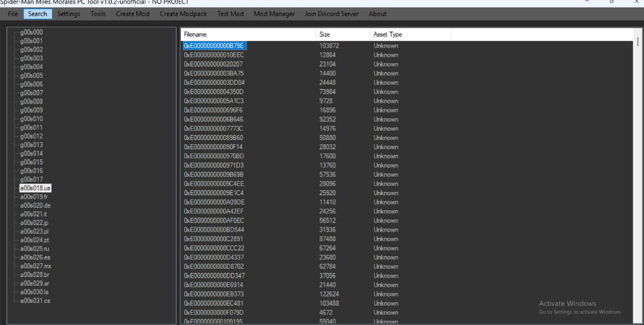Select file 0xE00000000003BA75
This screenshot has height=325, width=644.
coord(214,73)
